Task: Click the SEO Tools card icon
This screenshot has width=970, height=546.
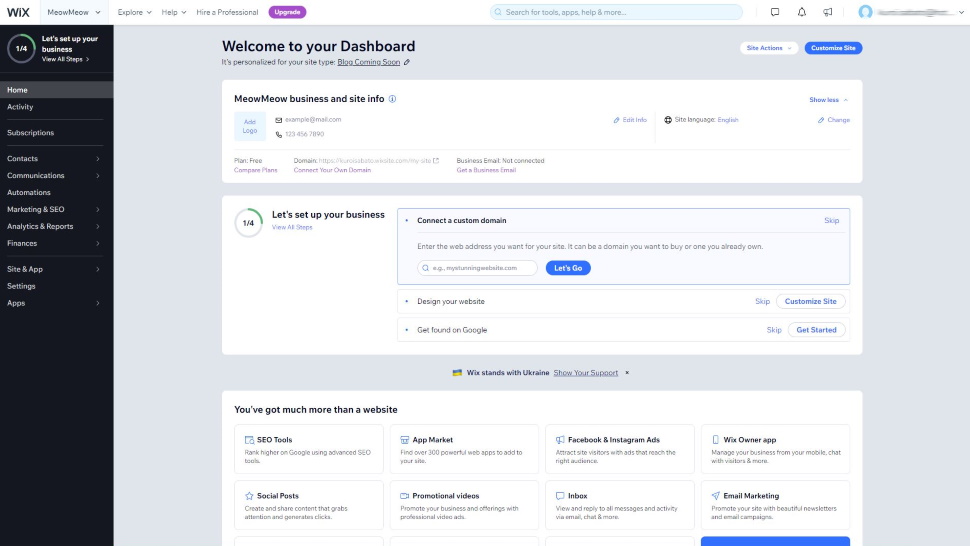Action: click(x=249, y=440)
